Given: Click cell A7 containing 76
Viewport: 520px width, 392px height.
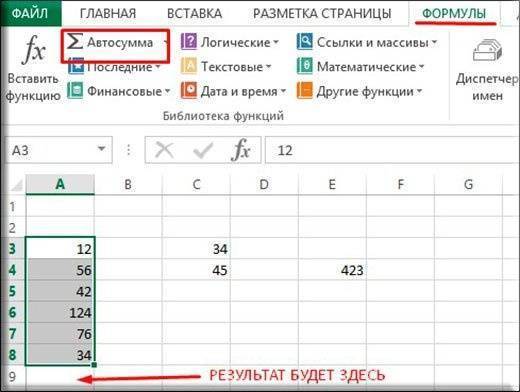Looking at the screenshot, I should 60,333.
